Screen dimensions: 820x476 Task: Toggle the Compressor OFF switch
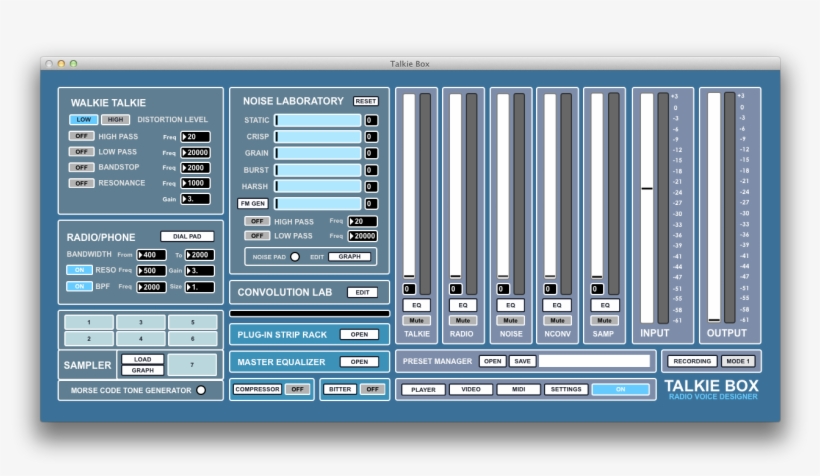[x=298, y=389]
